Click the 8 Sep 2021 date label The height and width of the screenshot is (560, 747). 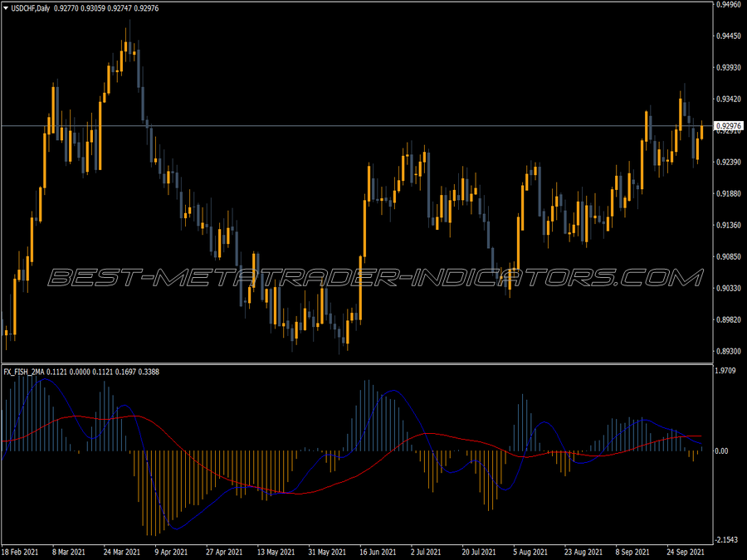click(632, 553)
